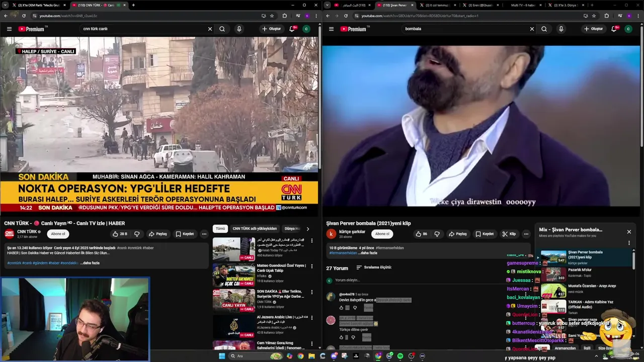Click 'Paylaş' under CNN TÜRK video
Screen dimensions: 644x362
[157, 234]
